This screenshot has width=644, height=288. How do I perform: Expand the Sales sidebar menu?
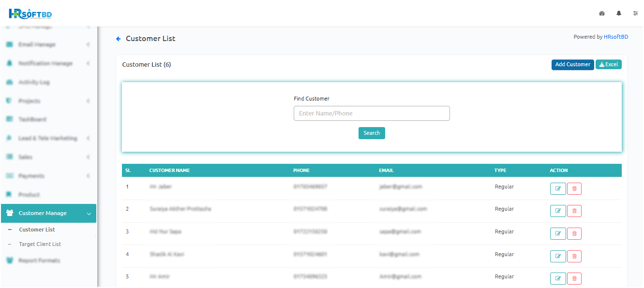(48, 157)
